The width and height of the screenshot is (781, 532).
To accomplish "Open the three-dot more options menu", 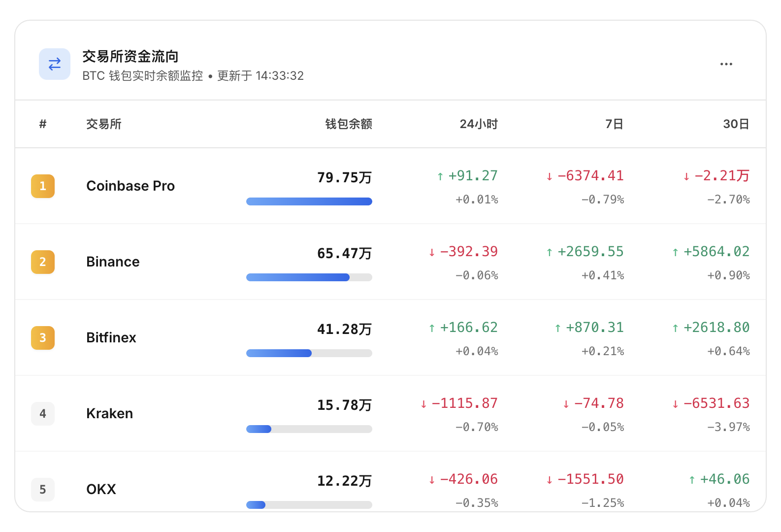I will click(x=726, y=64).
